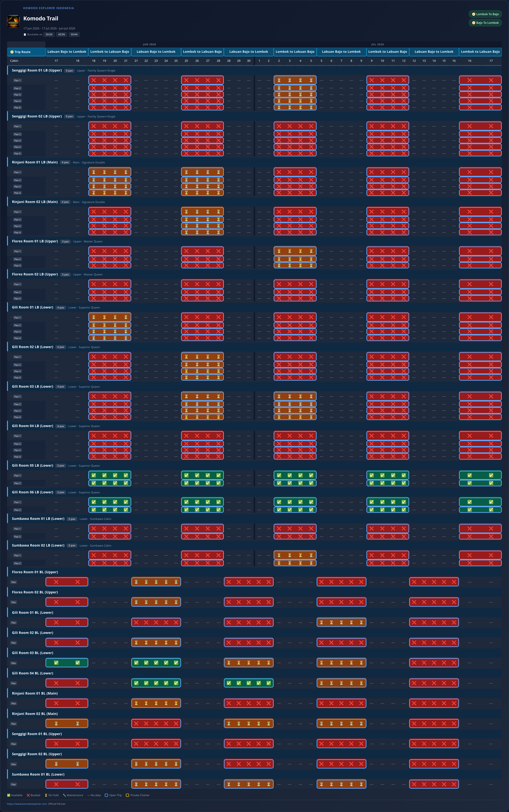
Task: Click Gili Room 03 BL checkmark on 22 Jun
Action: point(146,663)
